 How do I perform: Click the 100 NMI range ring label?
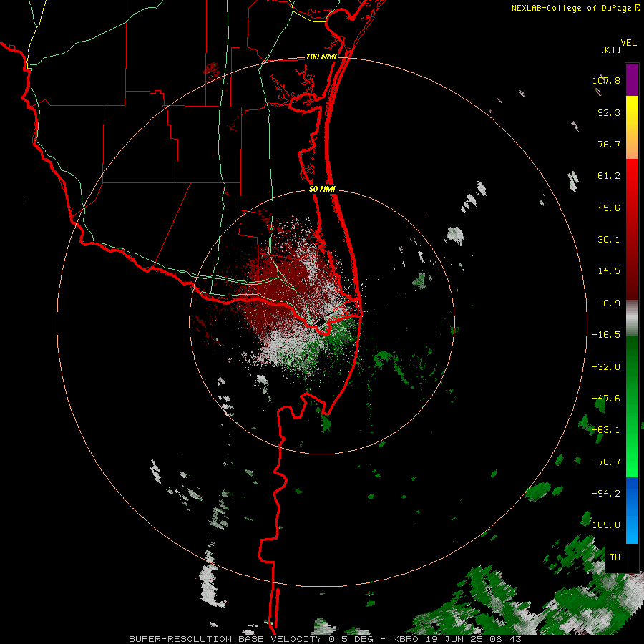321,57
